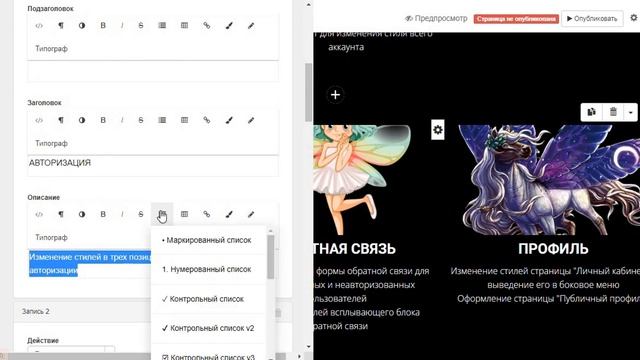Click Страница не опубликована status badge
This screenshot has width=640, height=360.
[516, 19]
